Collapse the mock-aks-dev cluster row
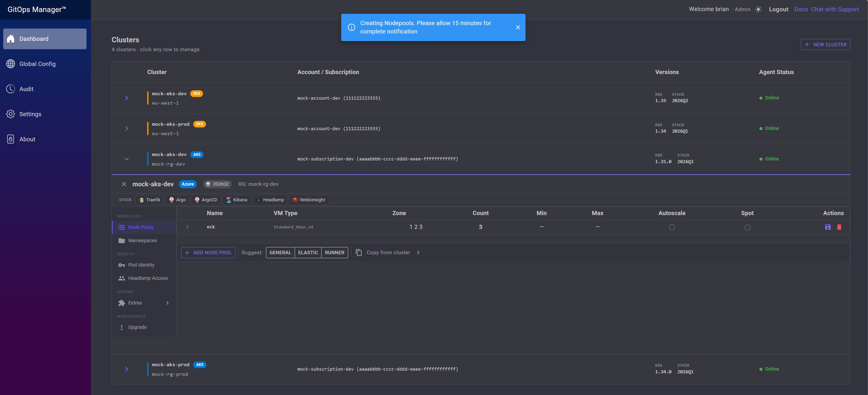This screenshot has width=868, height=395. tap(127, 159)
